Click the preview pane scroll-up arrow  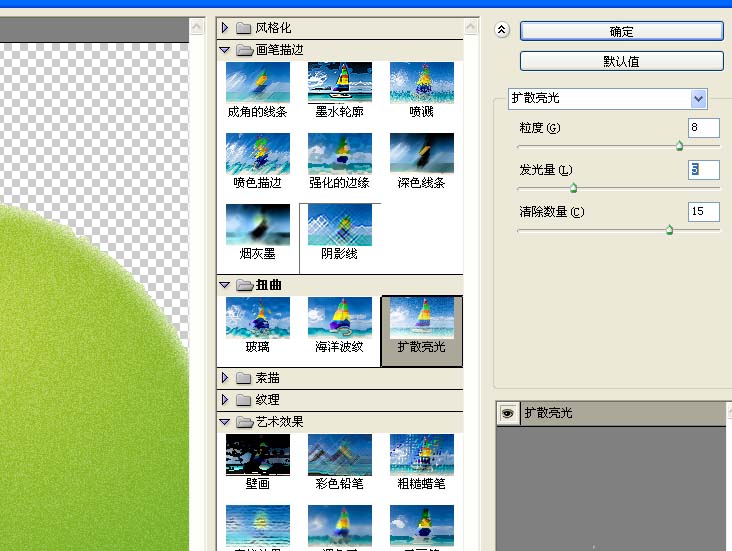[x=197, y=27]
